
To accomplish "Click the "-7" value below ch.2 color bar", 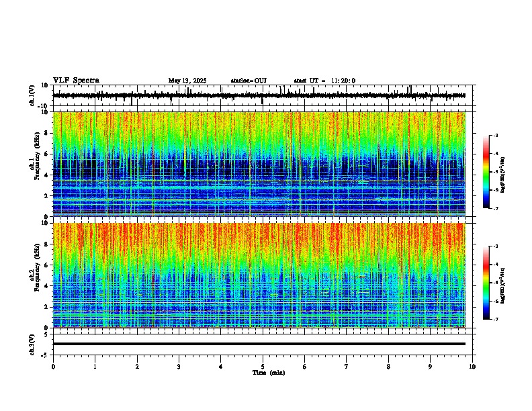I will coord(496,319).
